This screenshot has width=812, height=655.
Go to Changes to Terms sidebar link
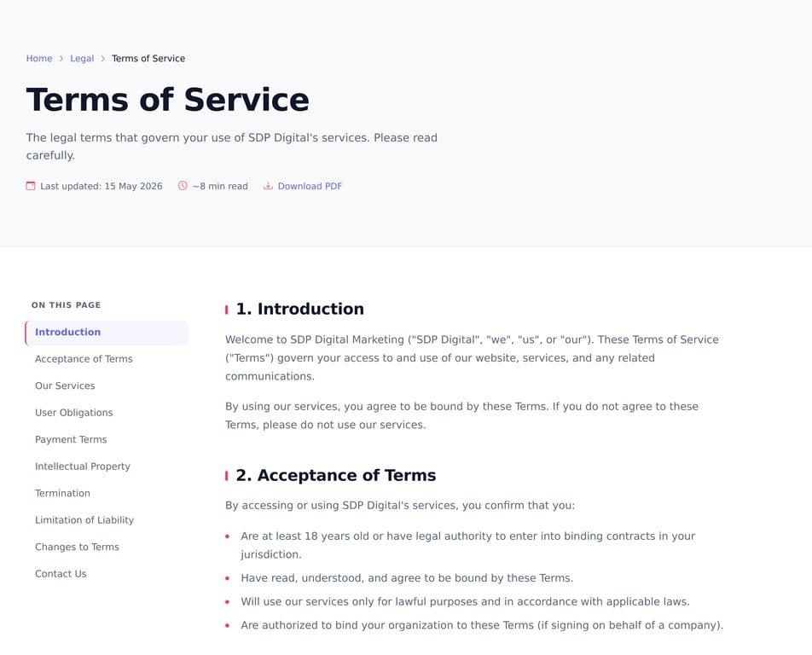(77, 548)
